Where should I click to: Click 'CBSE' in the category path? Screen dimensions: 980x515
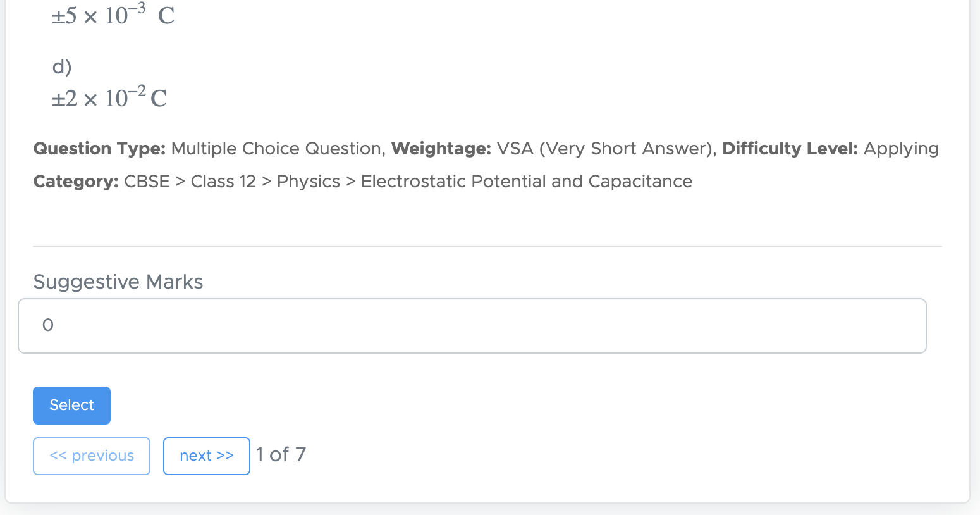pos(147,182)
